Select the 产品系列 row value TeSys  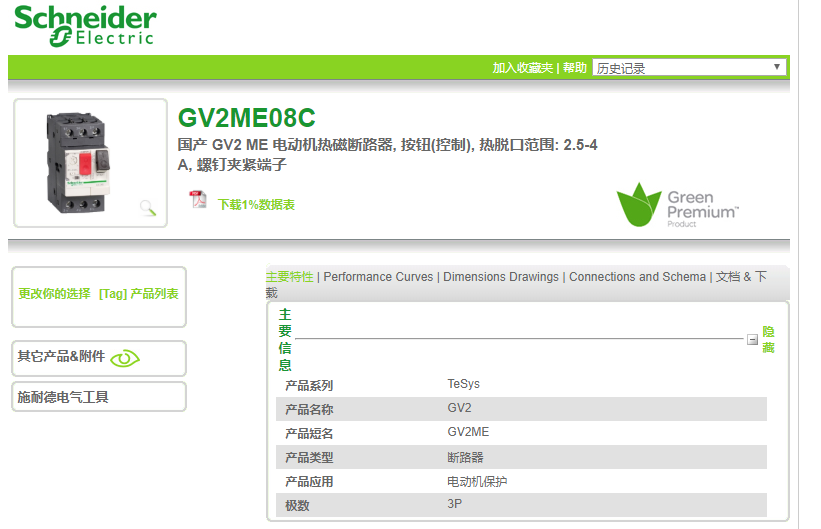click(463, 384)
